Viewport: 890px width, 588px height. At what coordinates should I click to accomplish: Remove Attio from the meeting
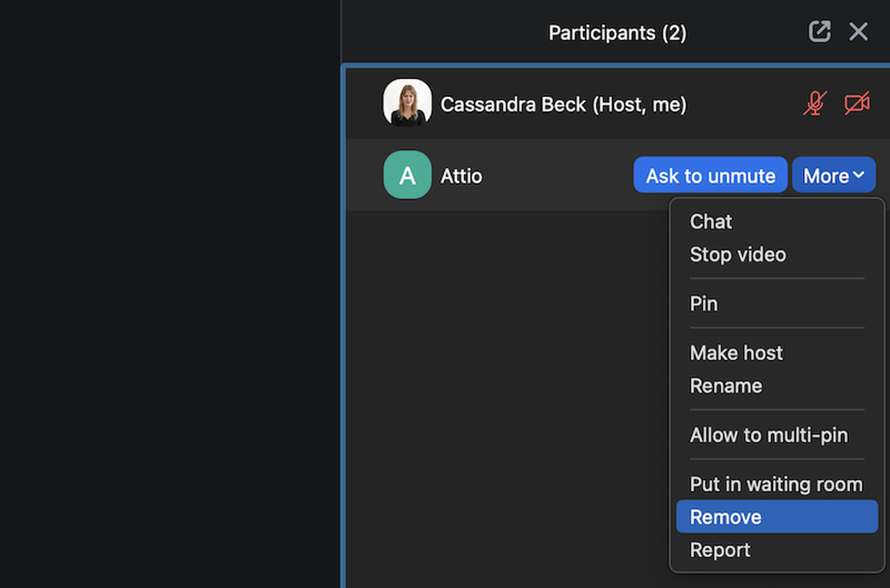[726, 517]
